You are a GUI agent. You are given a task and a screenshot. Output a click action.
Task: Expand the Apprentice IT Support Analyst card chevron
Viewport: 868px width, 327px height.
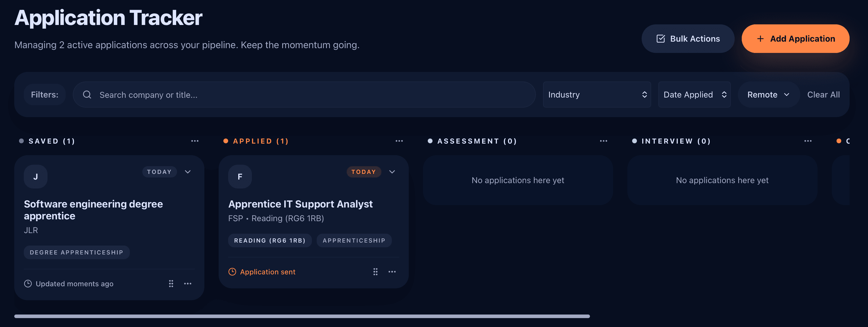[x=392, y=172]
